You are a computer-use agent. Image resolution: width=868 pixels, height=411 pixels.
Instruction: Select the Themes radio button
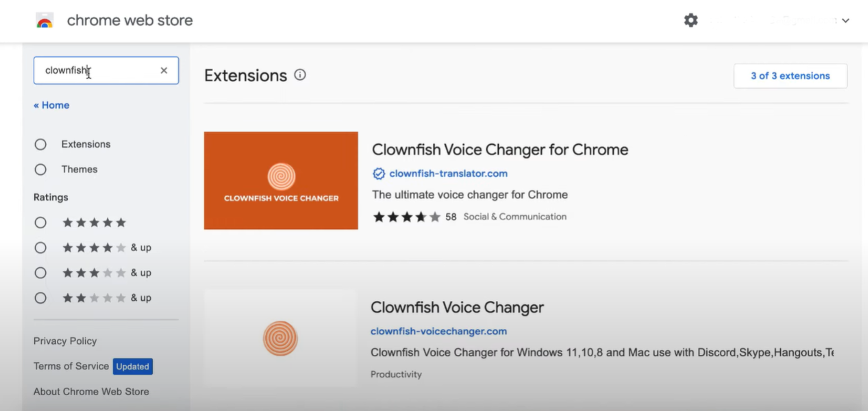[40, 169]
